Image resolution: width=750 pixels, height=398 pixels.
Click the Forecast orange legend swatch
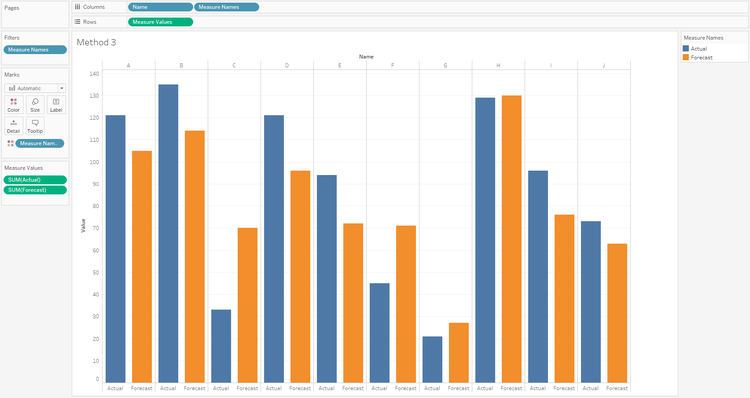(x=685, y=57)
